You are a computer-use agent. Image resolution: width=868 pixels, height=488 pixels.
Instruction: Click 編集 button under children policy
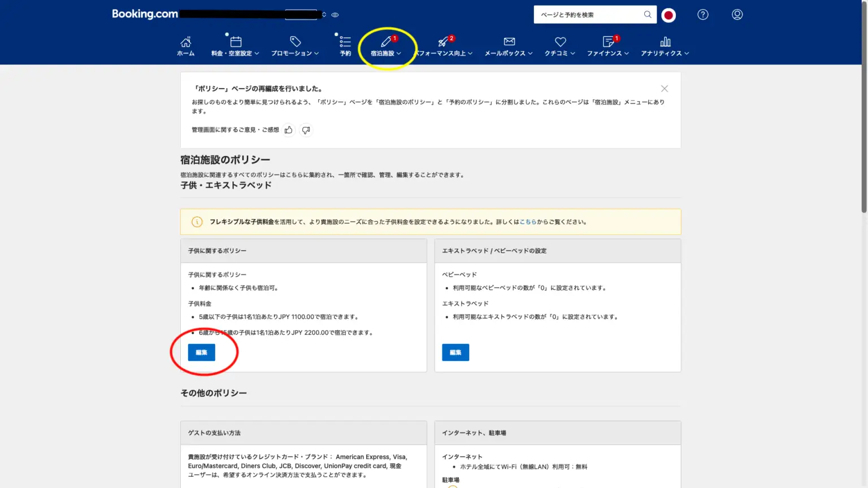pos(201,352)
